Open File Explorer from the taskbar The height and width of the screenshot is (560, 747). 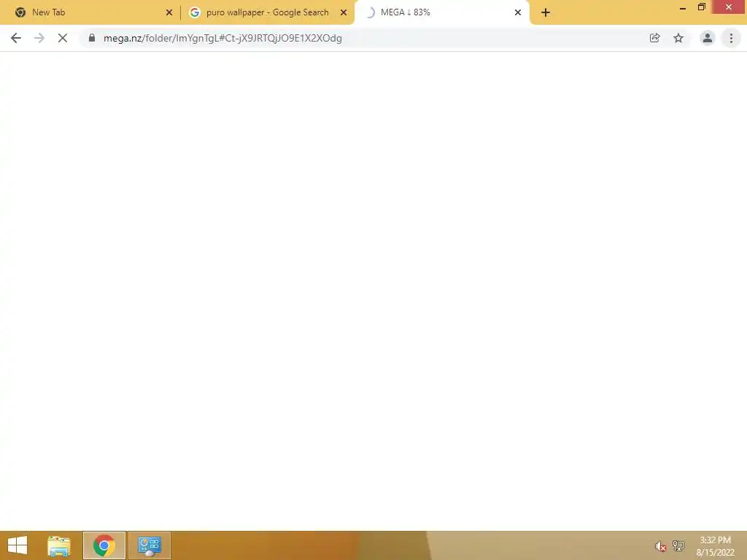[59, 545]
